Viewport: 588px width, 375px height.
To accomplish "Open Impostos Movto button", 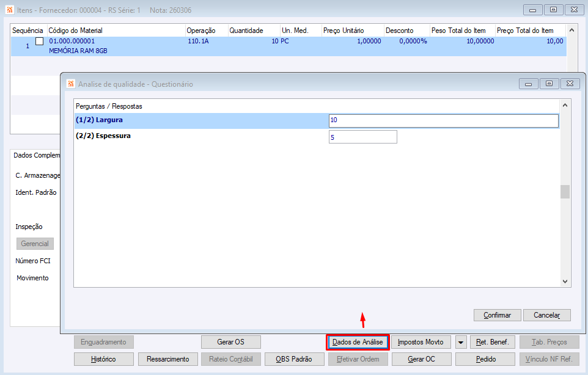I will click(x=421, y=342).
